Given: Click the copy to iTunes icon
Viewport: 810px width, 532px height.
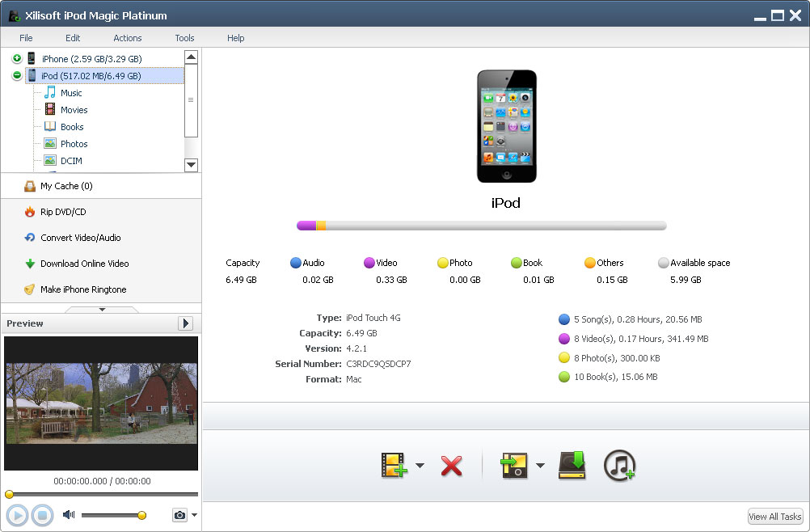Looking at the screenshot, I should pyautogui.click(x=572, y=466).
